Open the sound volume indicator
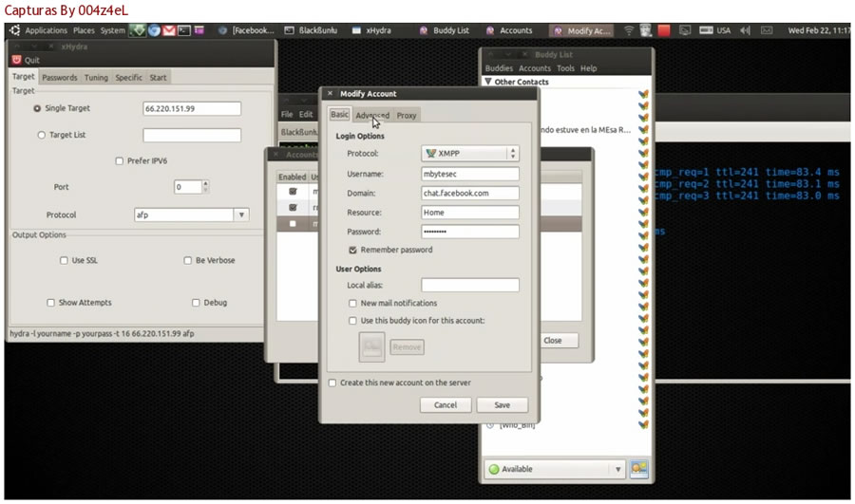The image size is (855, 504). click(x=746, y=30)
